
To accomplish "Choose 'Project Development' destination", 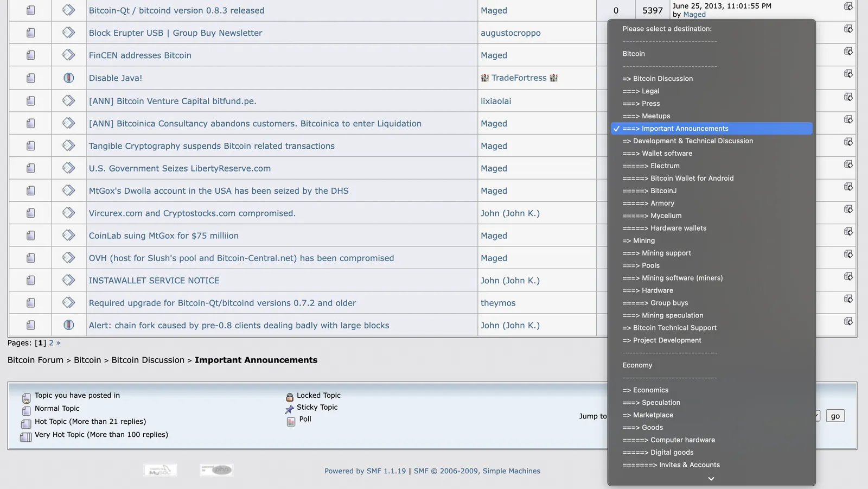I will tap(711, 341).
